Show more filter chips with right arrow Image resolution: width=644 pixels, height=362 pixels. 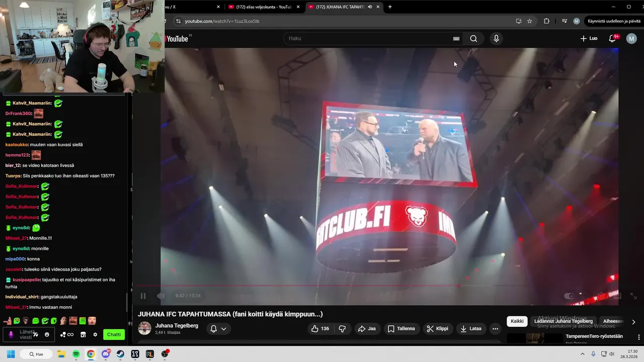[633, 322]
